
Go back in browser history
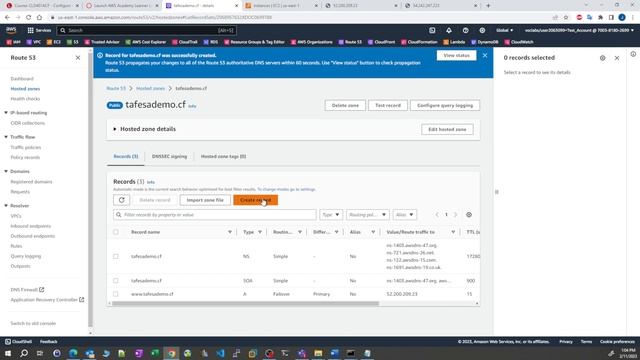pyautogui.click(x=7, y=18)
